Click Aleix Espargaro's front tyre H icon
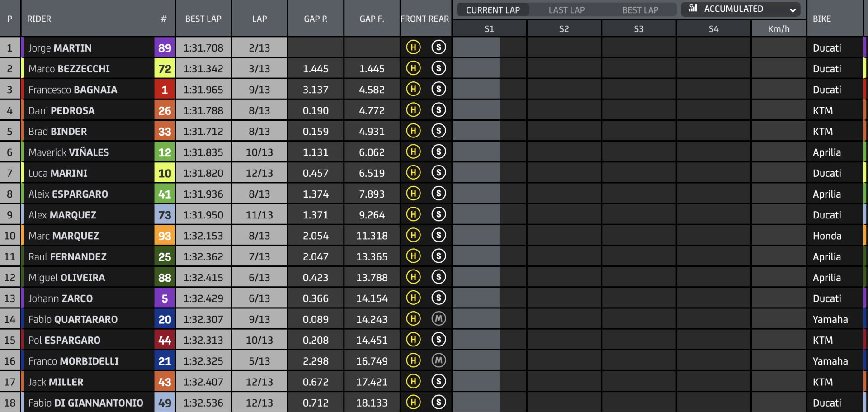The height and width of the screenshot is (412, 868). coord(413,193)
